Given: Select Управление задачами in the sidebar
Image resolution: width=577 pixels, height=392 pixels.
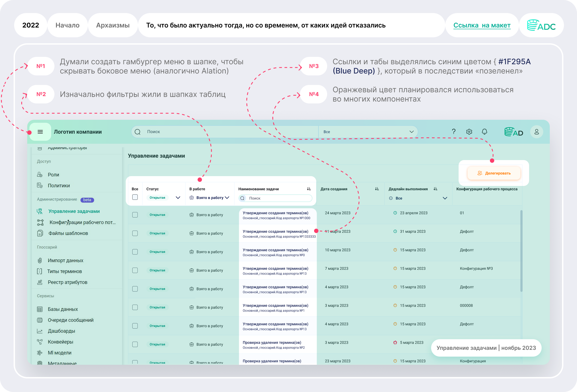Looking at the screenshot, I should pyautogui.click(x=74, y=211).
